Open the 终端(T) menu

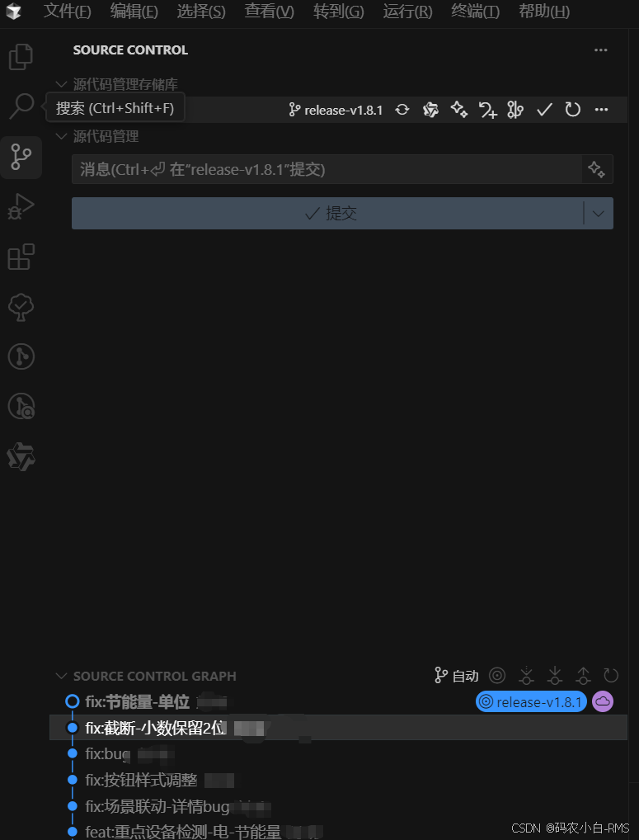[x=475, y=12]
